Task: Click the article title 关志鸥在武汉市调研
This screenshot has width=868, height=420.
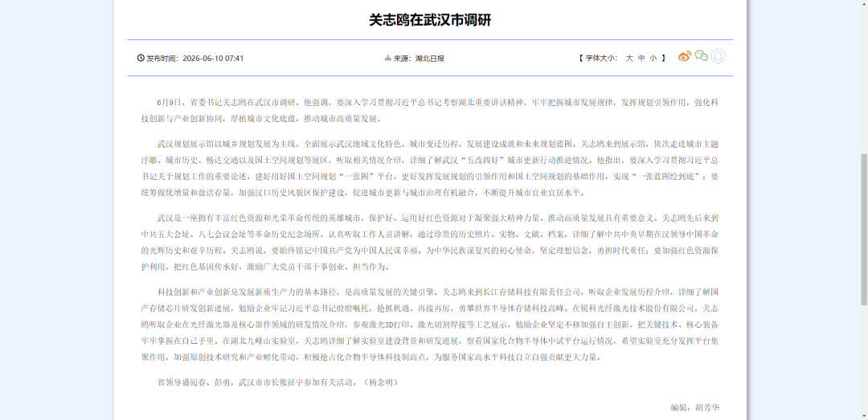Action: coord(430,20)
